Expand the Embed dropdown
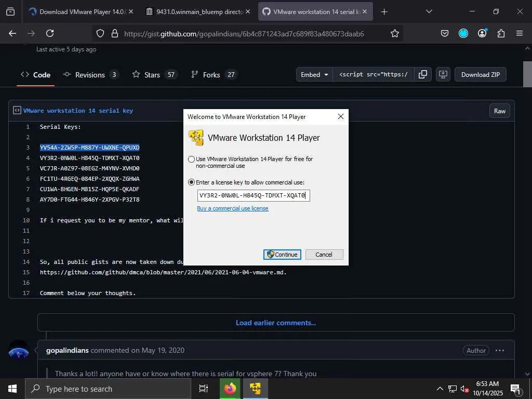The height and width of the screenshot is (399, 532). 314,74
